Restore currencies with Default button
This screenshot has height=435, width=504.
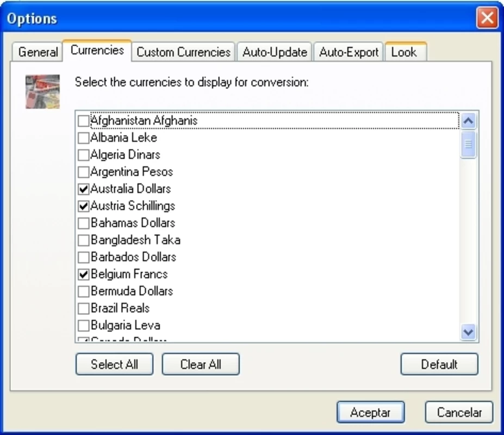coord(439,364)
